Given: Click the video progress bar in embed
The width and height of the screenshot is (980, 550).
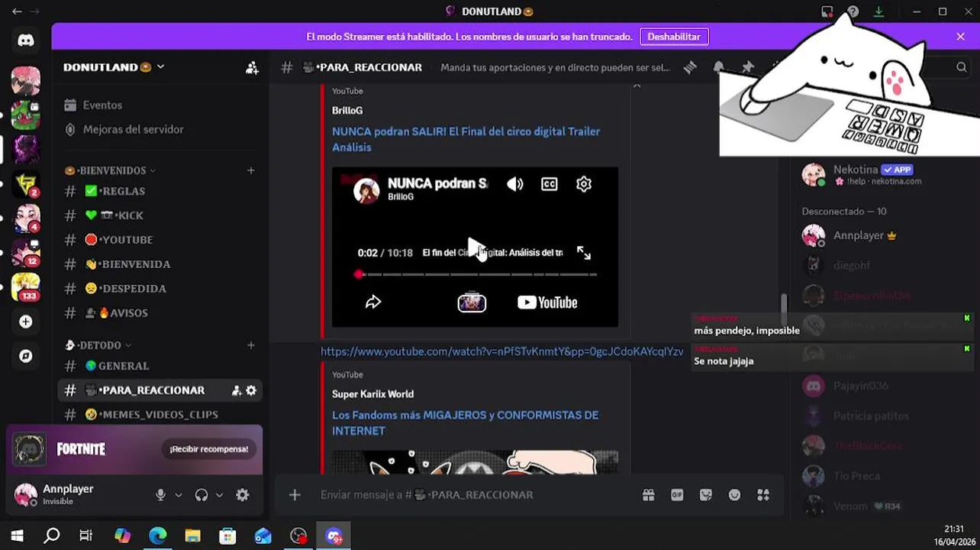Looking at the screenshot, I should point(476,273).
